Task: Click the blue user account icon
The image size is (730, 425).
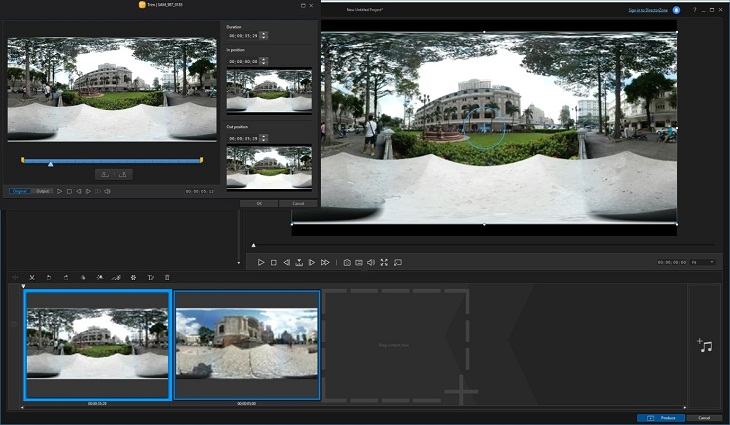Action: (676, 10)
